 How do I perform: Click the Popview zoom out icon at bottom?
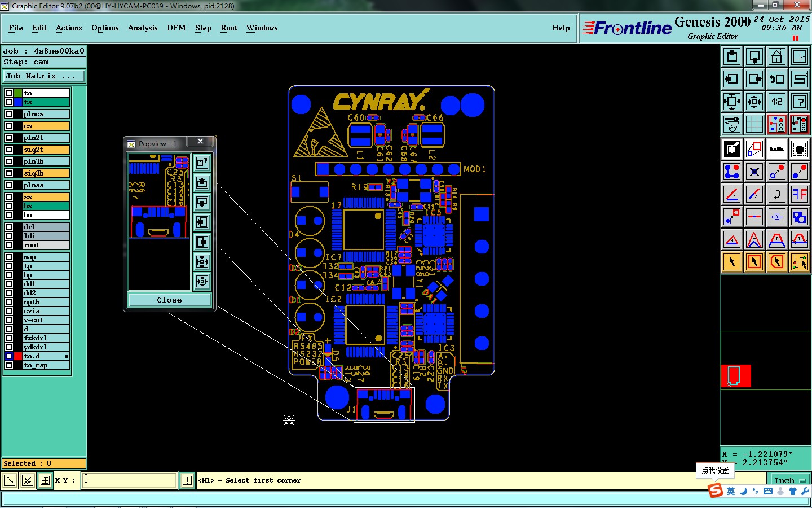[x=202, y=281]
